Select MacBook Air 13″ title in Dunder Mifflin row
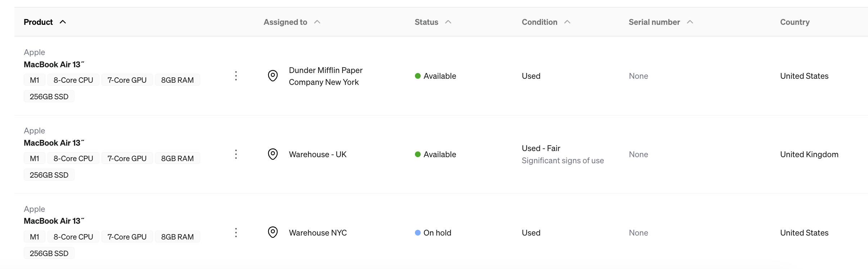 (x=54, y=64)
